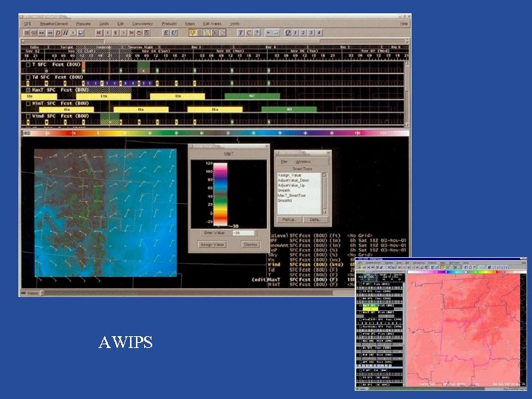This screenshot has height=399, width=532.
Task: Click the grid manager vertical scrollbar
Action: tap(407, 93)
